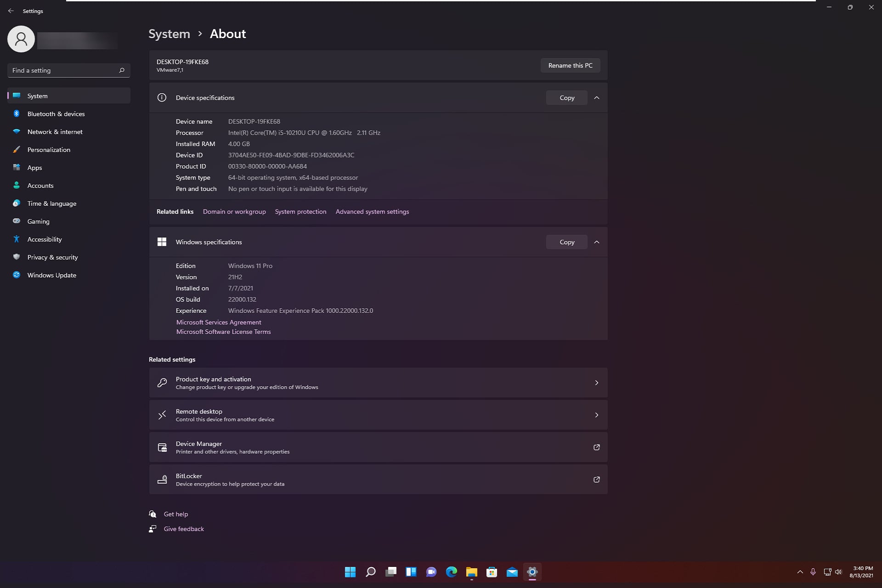Open Windows Update
The height and width of the screenshot is (588, 882).
[x=51, y=275]
